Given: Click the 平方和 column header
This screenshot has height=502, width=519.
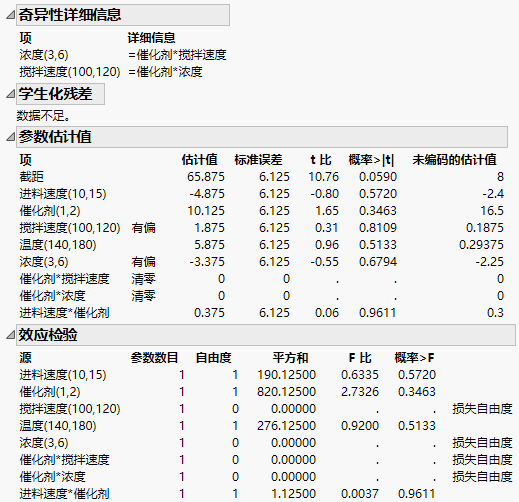Looking at the screenshot, I should (x=290, y=358).
